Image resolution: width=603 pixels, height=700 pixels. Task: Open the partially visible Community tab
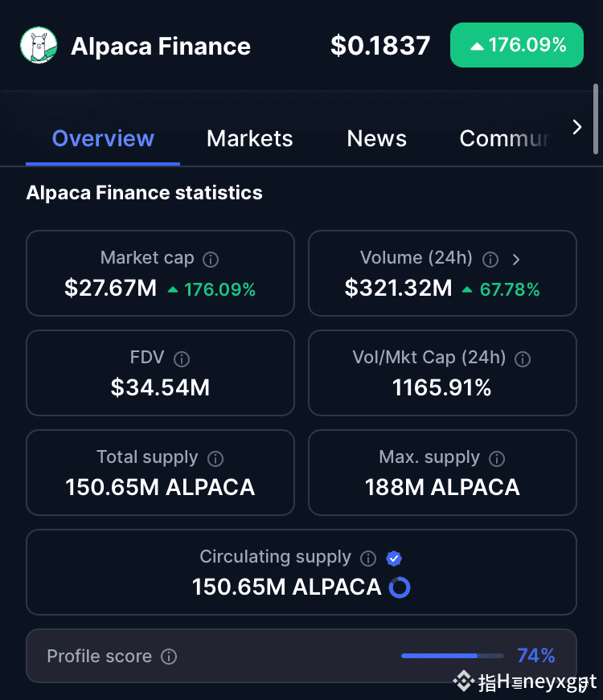pos(504,138)
